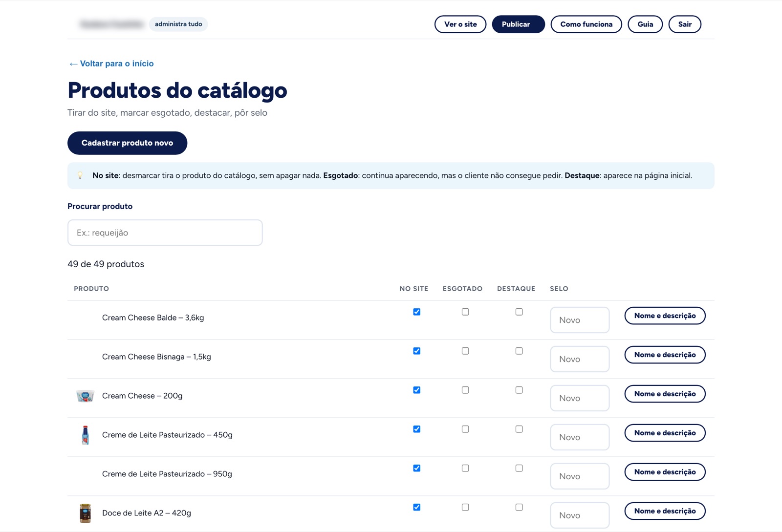Viewport: 782px width, 532px height.
Task: Enable Destaque for Creme de Leite 950g
Action: pos(519,468)
